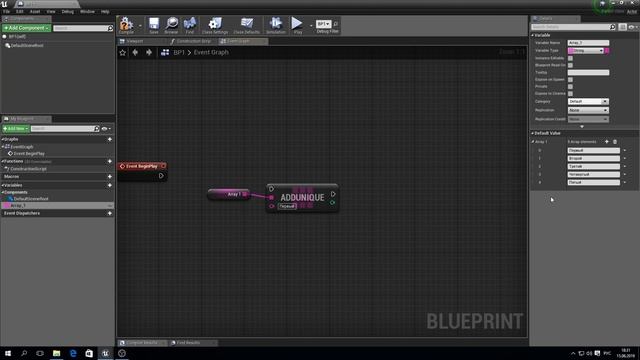Collapse the Variable section in Details

pyautogui.click(x=533, y=35)
